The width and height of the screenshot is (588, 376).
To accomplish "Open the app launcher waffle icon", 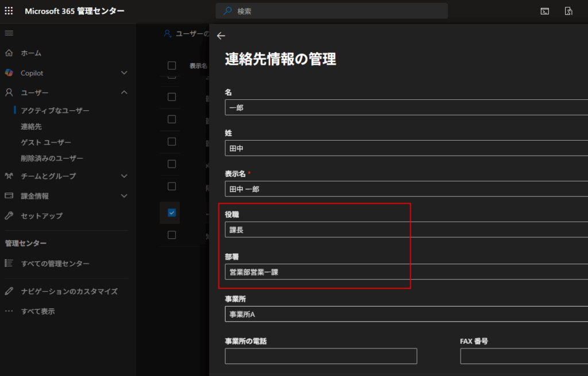I will click(x=9, y=11).
